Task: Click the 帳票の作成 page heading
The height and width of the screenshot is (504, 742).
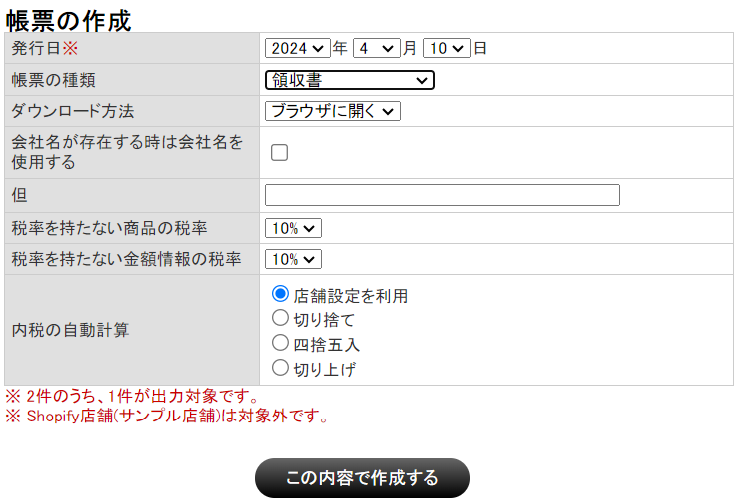Action: click(69, 18)
